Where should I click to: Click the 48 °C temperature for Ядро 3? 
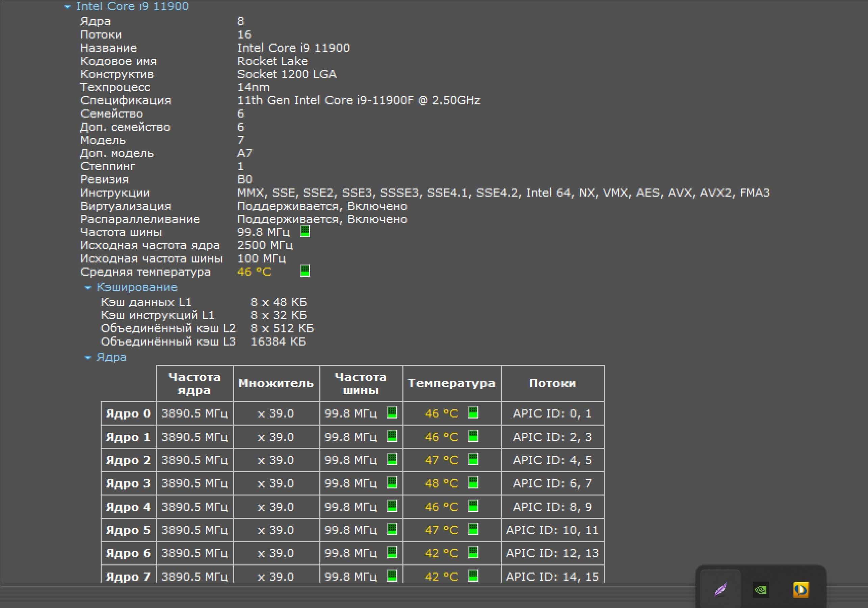click(x=442, y=483)
